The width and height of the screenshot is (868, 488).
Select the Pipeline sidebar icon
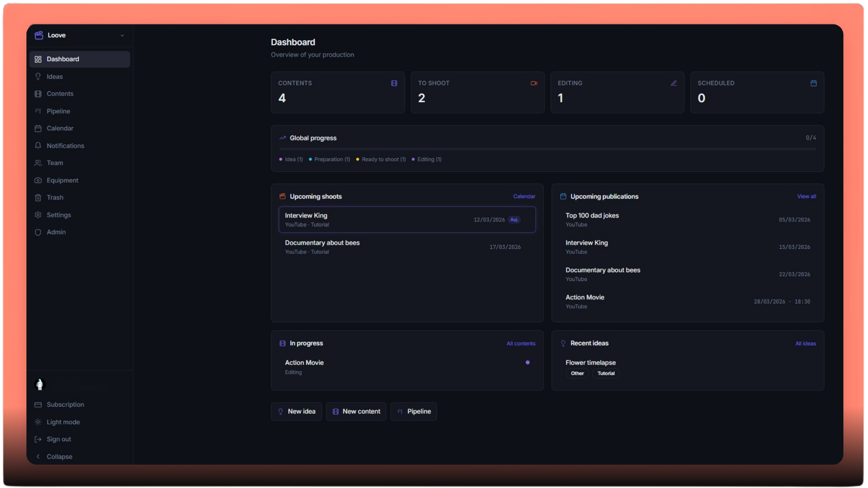38,111
